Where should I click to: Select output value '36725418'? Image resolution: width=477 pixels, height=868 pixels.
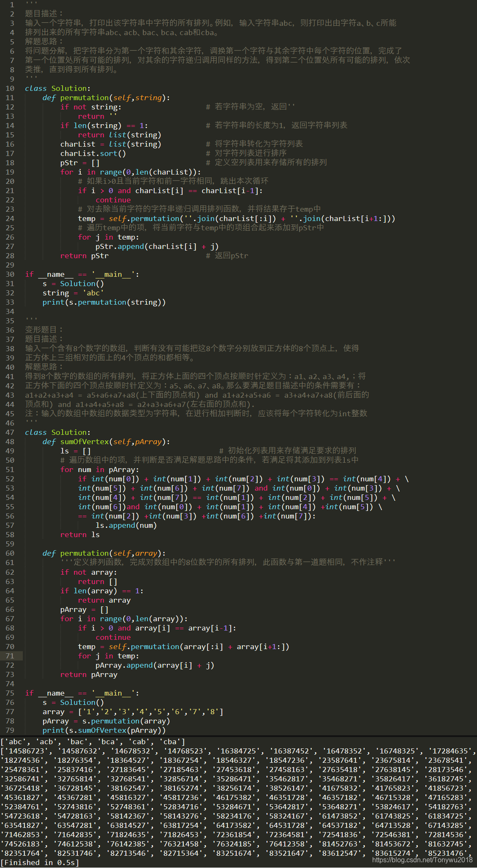(x=25, y=788)
